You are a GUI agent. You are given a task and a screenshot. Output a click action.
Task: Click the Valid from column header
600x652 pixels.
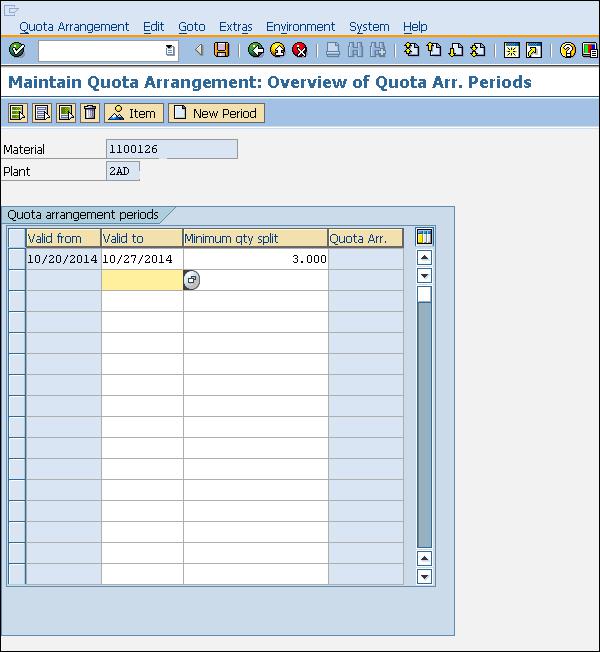(63, 238)
